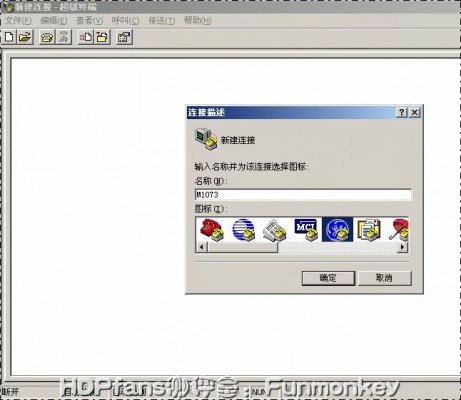Click the 确定 button
The image size is (461, 400).
(x=328, y=278)
